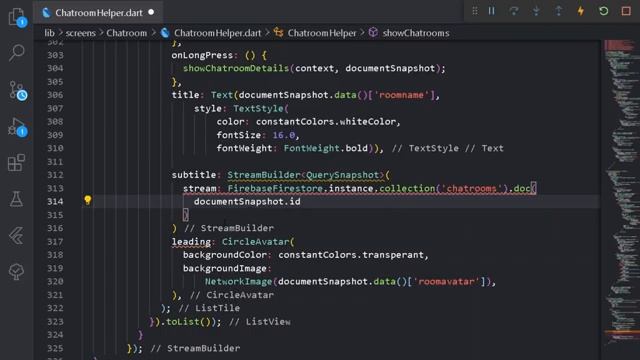Open the Explorer view in activity bar
Viewport: 640px width, 360px height.
pyautogui.click(x=17, y=17)
